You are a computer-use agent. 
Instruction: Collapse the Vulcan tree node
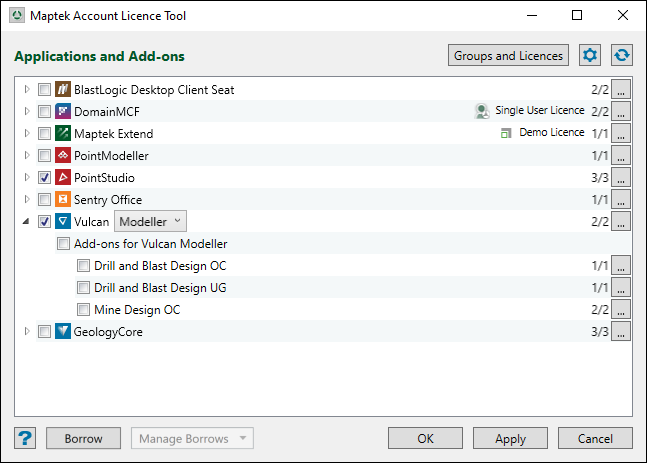(x=26, y=222)
